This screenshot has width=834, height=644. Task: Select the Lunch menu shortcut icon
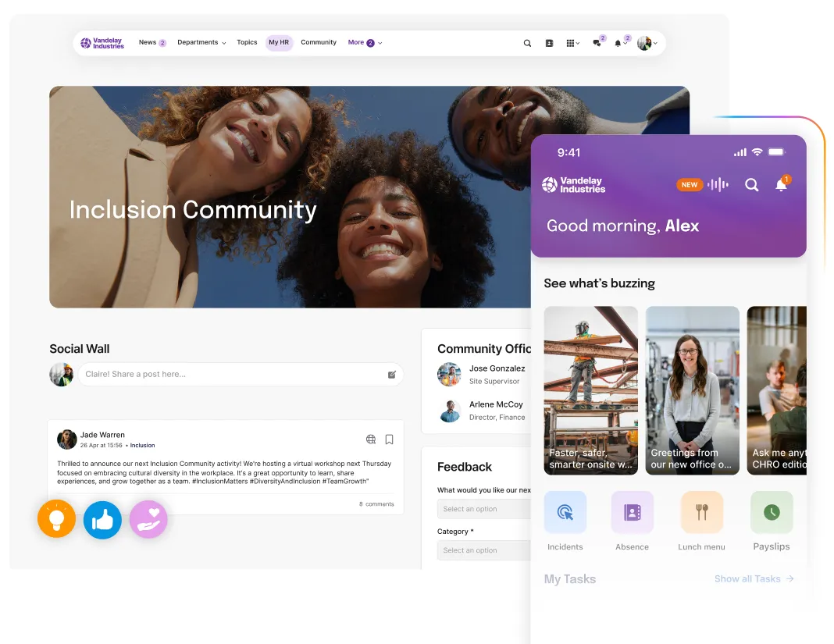coord(701,511)
